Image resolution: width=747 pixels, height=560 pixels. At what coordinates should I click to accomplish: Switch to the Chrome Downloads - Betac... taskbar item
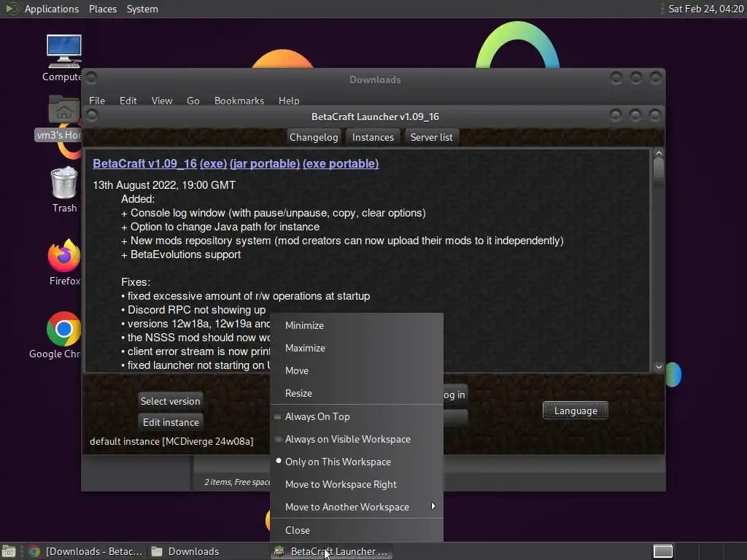(86, 551)
